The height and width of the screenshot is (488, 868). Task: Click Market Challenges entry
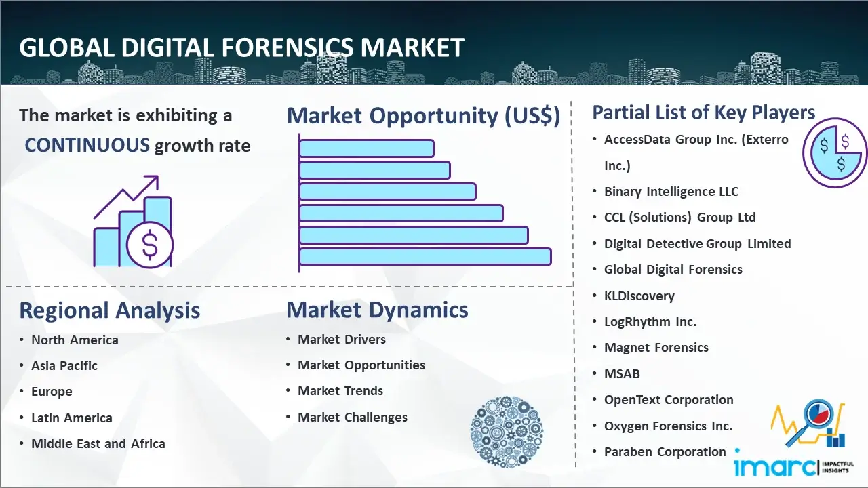pos(353,418)
